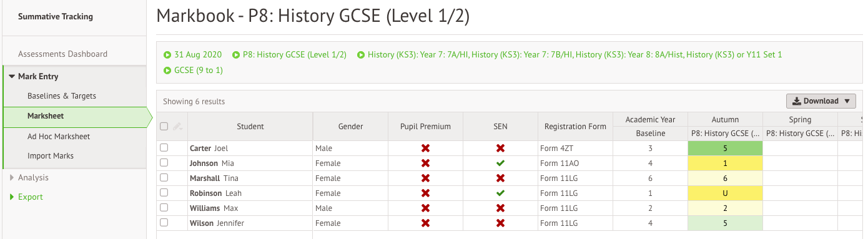This screenshot has height=239, width=868.
Task: Check the box for Carter Joel
Action: [x=164, y=148]
